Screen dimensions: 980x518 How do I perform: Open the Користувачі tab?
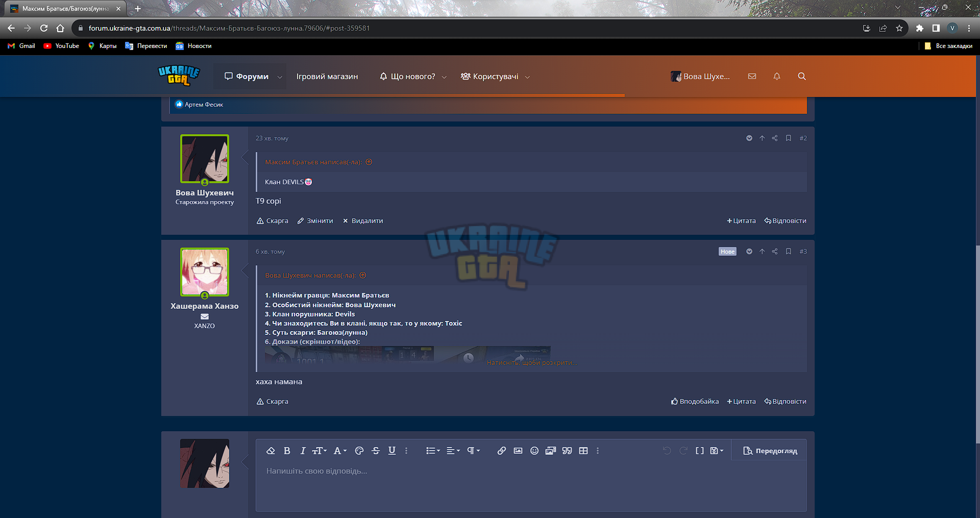tap(489, 77)
